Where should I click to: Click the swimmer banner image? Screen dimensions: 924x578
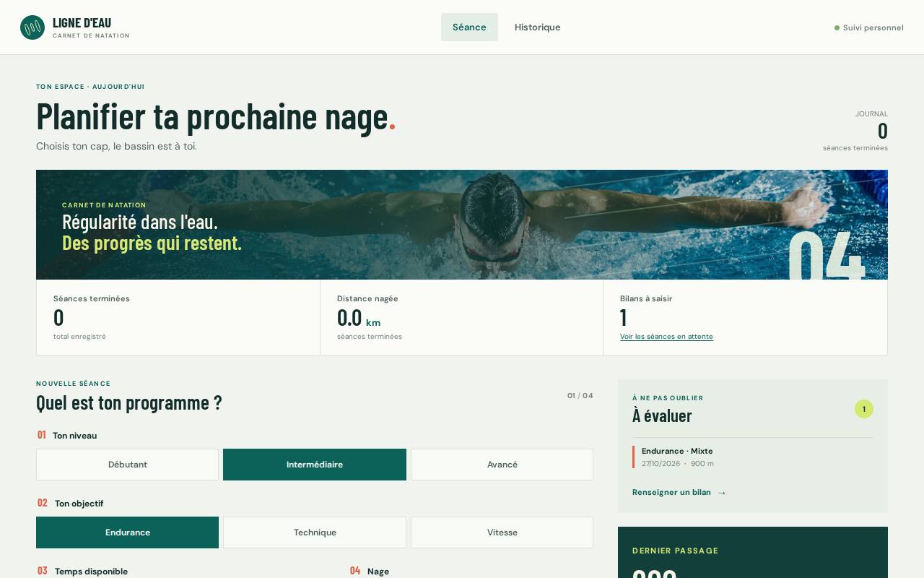[462, 225]
